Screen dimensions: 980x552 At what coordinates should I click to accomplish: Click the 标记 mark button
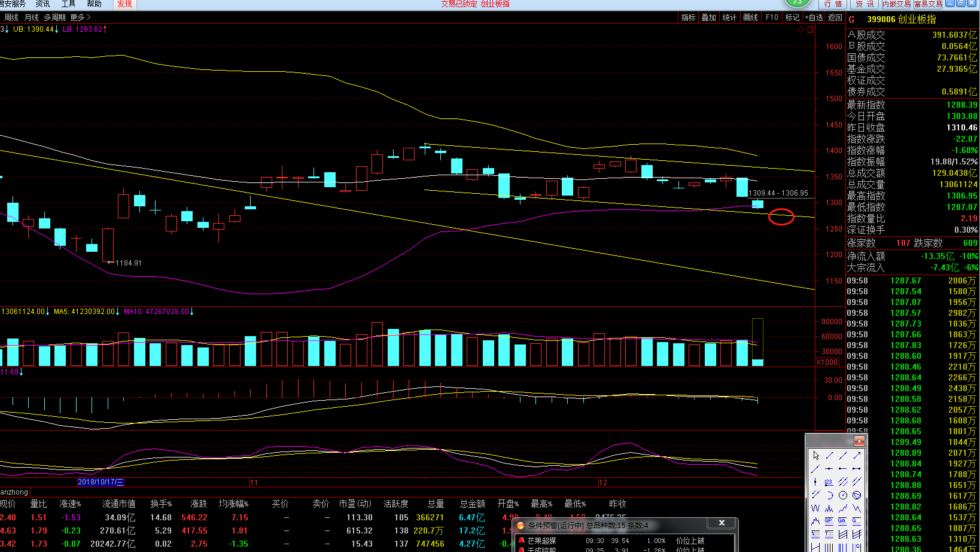pos(793,17)
